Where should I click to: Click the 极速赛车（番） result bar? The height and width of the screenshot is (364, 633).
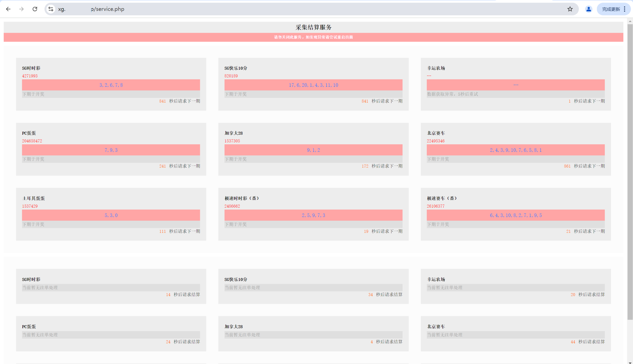click(x=516, y=215)
